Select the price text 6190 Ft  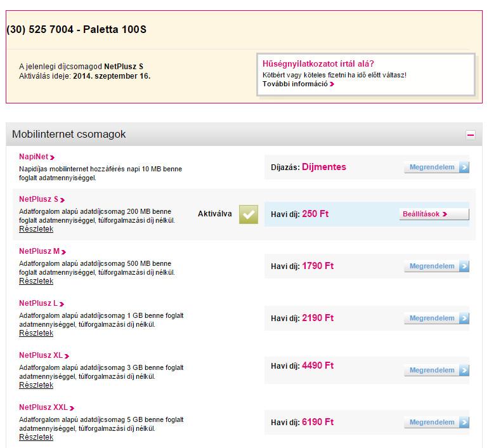tap(318, 423)
